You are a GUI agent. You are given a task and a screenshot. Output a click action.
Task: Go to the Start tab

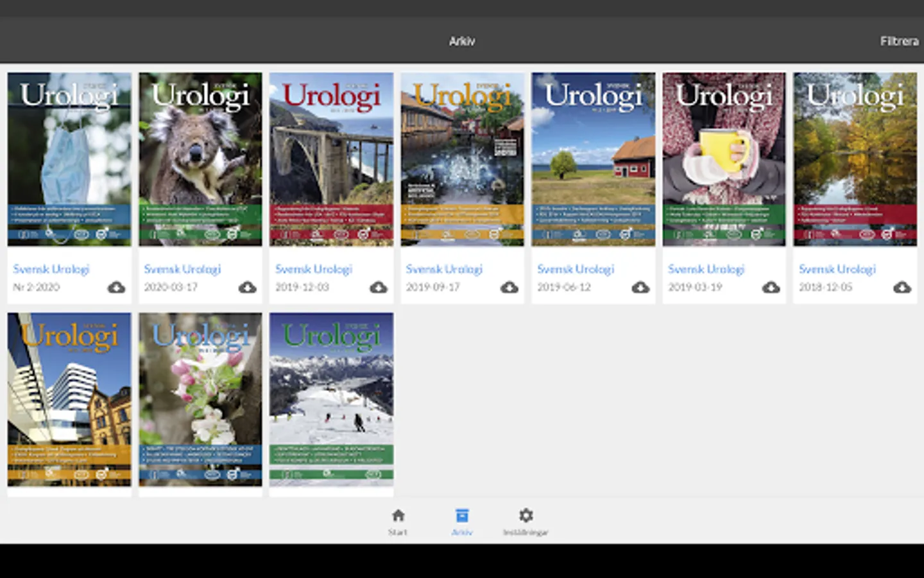tap(398, 522)
